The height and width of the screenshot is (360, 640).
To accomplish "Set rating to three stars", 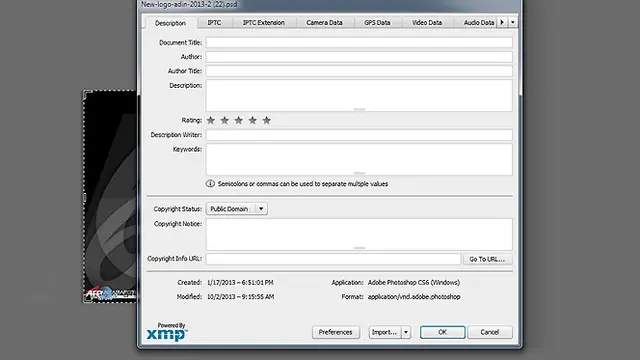I will tap(239, 120).
